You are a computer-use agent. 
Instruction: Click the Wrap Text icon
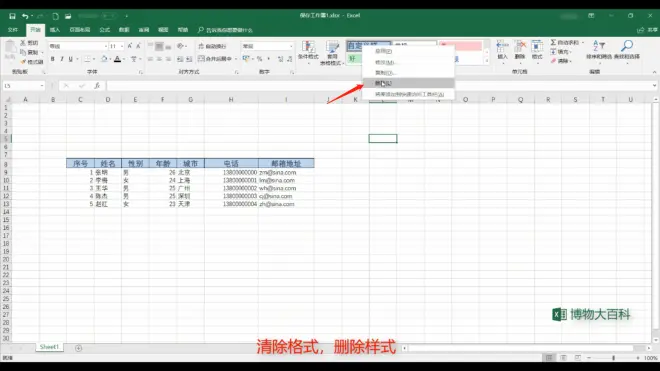pyautogui.click(x=201, y=46)
